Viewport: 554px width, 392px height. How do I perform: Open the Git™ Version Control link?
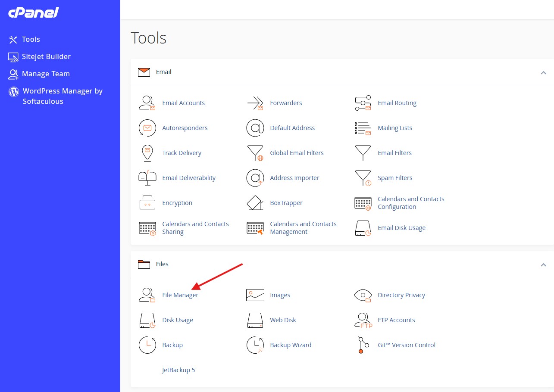coord(407,345)
